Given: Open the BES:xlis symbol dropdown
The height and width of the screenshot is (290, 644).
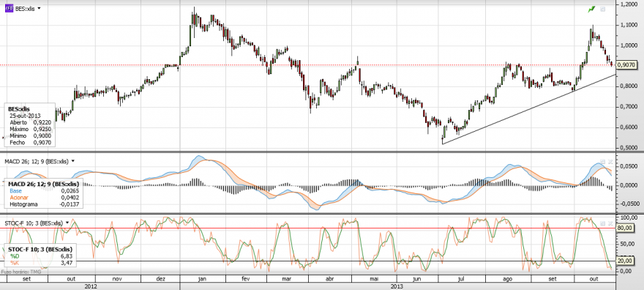Looking at the screenshot, I should coord(39,9).
